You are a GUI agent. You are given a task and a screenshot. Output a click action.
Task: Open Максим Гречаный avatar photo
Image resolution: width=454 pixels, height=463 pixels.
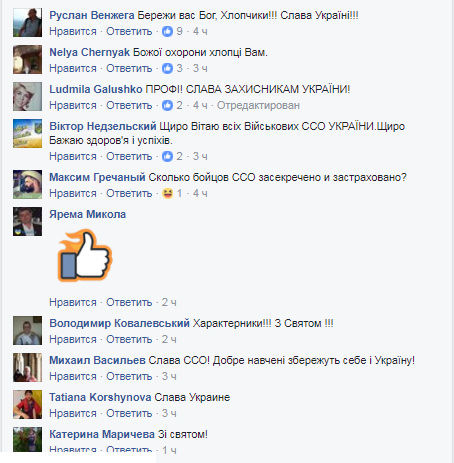click(27, 184)
